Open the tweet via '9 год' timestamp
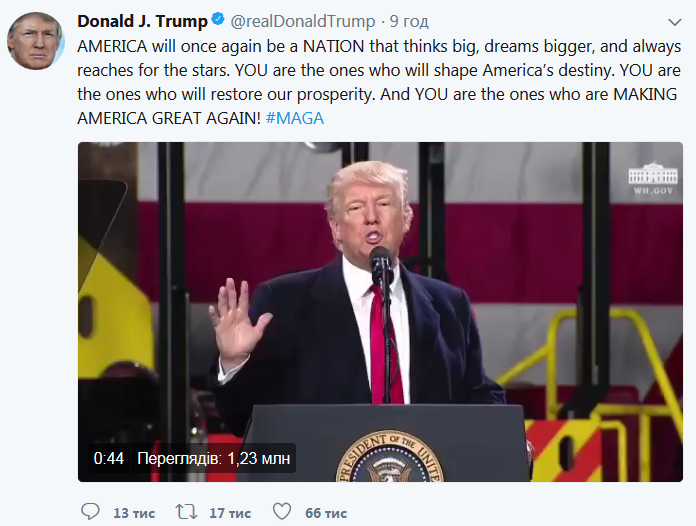This screenshot has height=526, width=696. [409, 21]
